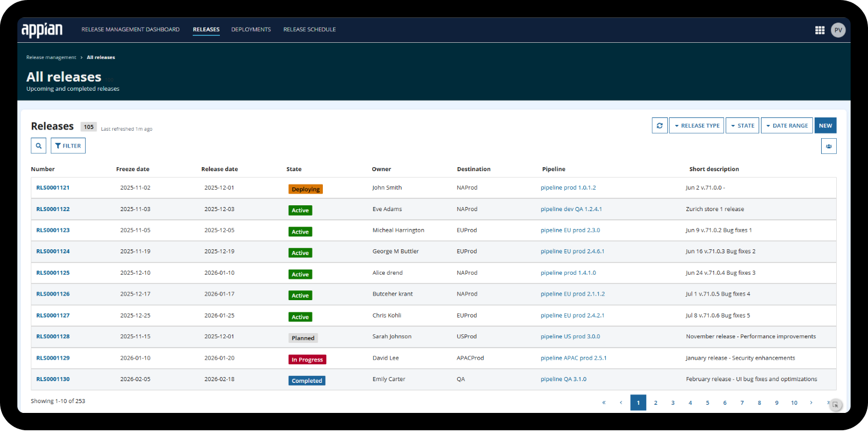The height and width of the screenshot is (432, 868).
Task: Refresh the releases list
Action: pyautogui.click(x=660, y=125)
